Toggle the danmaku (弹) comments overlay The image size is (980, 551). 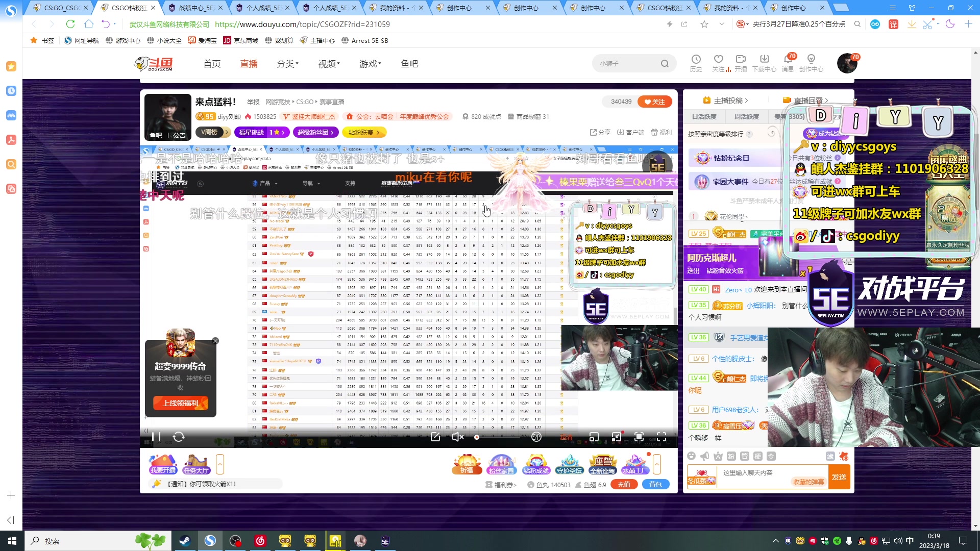pos(536,437)
